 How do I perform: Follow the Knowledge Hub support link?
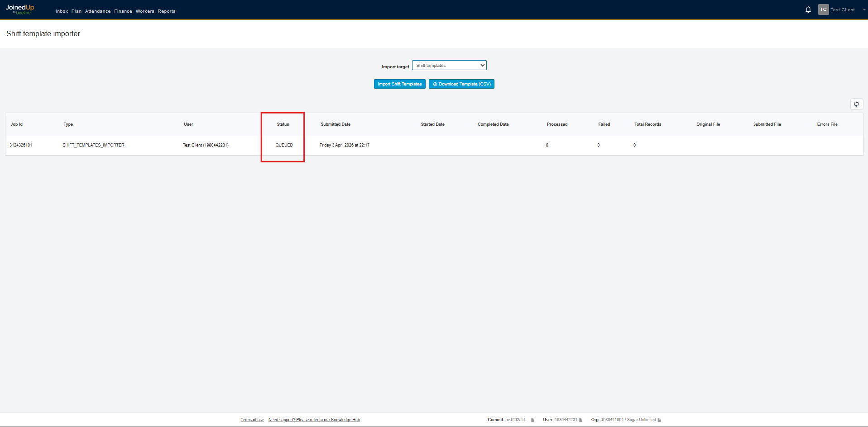point(314,420)
